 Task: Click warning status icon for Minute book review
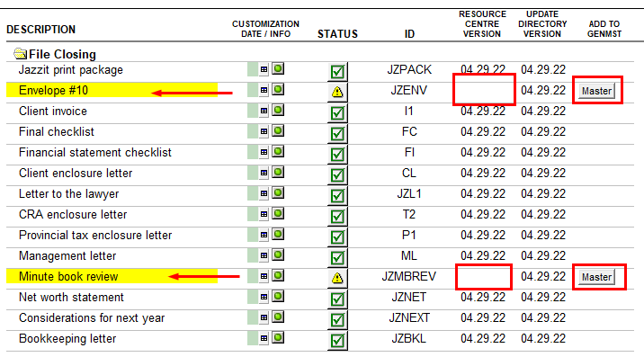click(337, 278)
